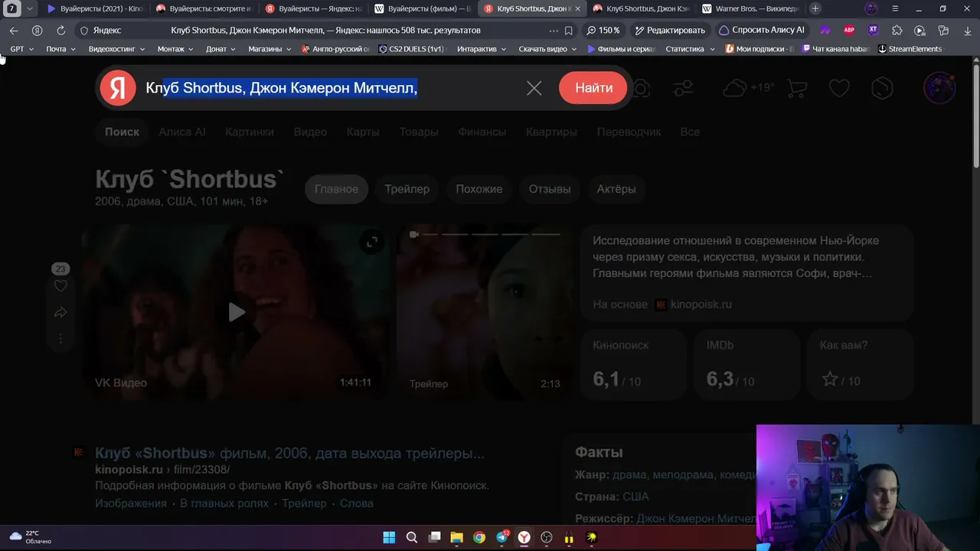The image size is (980, 551).
Task: Switch to the Финансы tab
Action: pyautogui.click(x=482, y=132)
